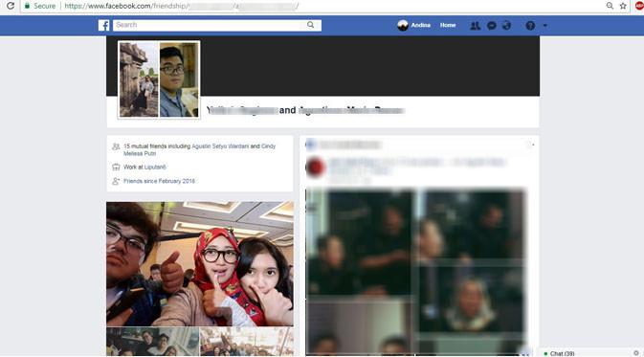
Task: Reload the page with browser refresh icon
Action: [11, 6]
